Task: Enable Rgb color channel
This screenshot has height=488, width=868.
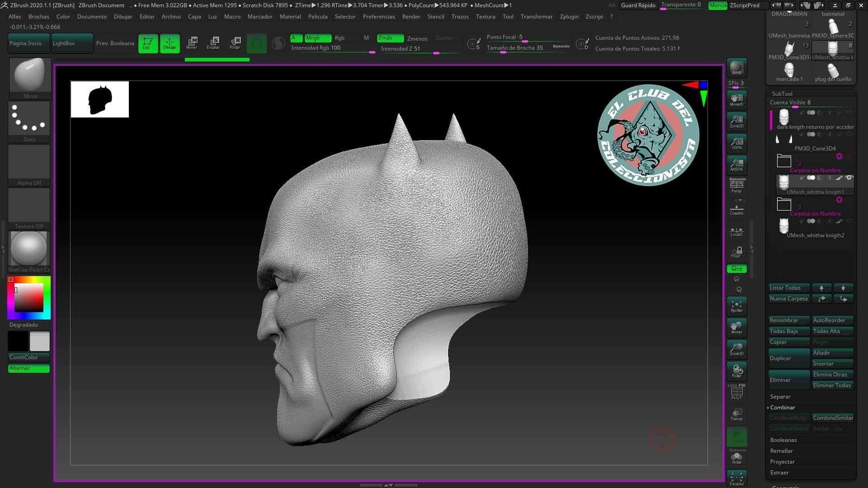Action: click(x=340, y=38)
